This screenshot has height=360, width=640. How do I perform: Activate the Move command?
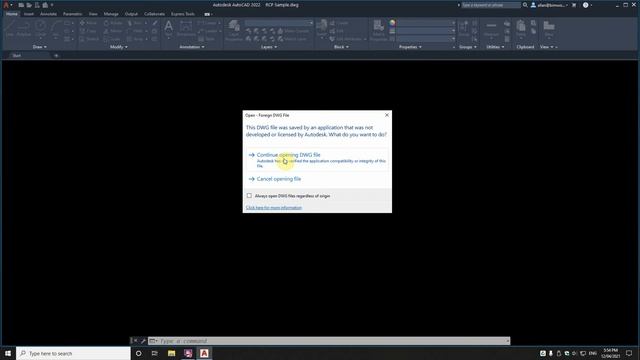88,23
